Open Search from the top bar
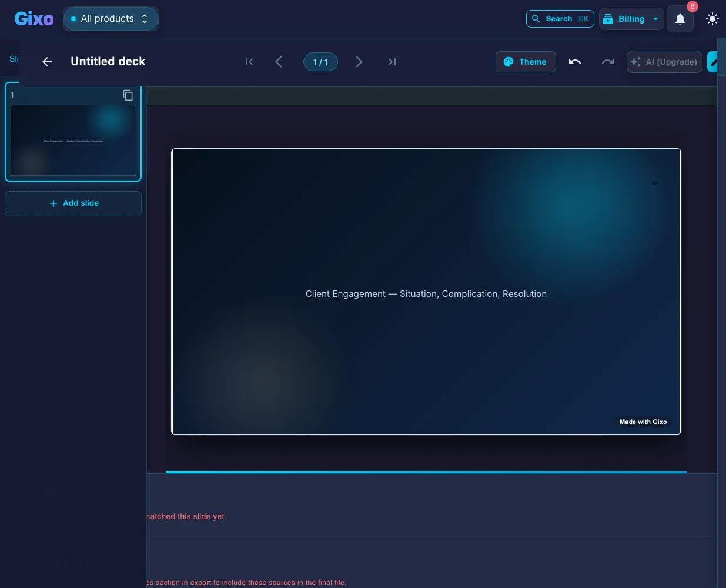 tap(560, 19)
